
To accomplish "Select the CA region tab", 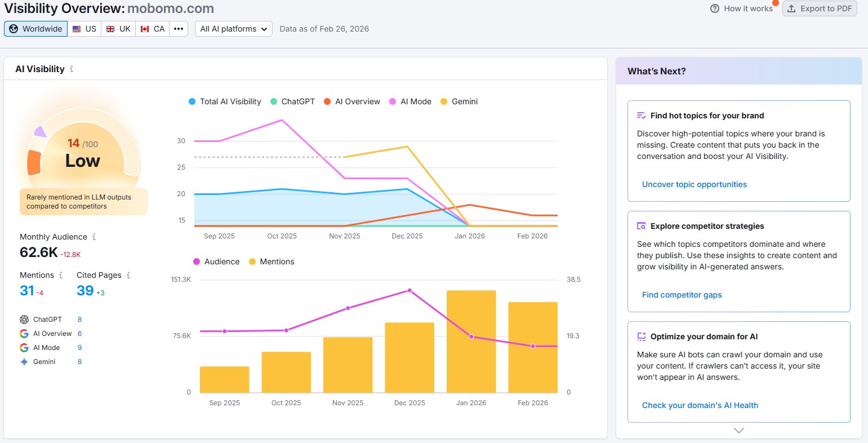I will 153,29.
